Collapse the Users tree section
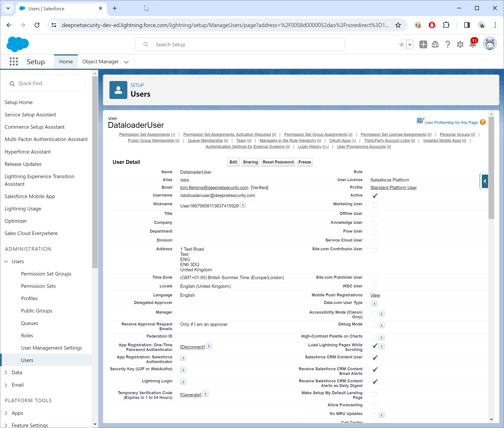 (6, 261)
